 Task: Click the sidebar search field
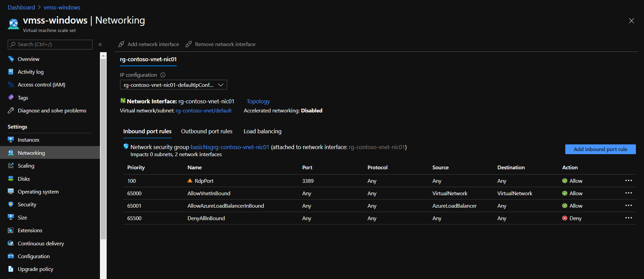[50, 44]
